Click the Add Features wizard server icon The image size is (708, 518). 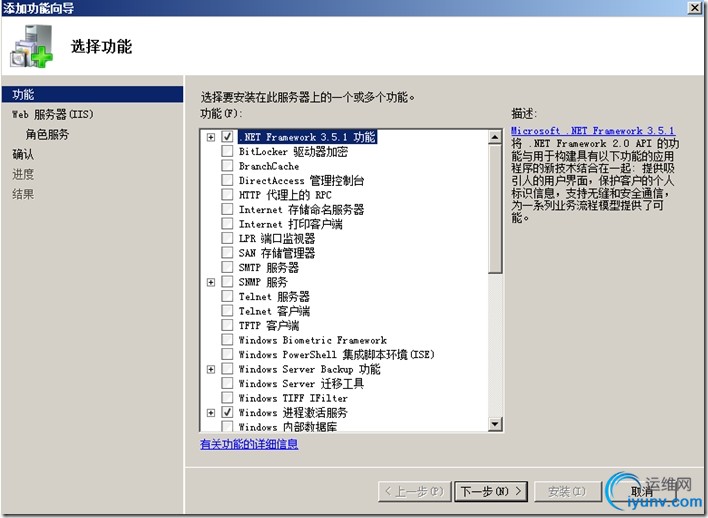(x=31, y=47)
